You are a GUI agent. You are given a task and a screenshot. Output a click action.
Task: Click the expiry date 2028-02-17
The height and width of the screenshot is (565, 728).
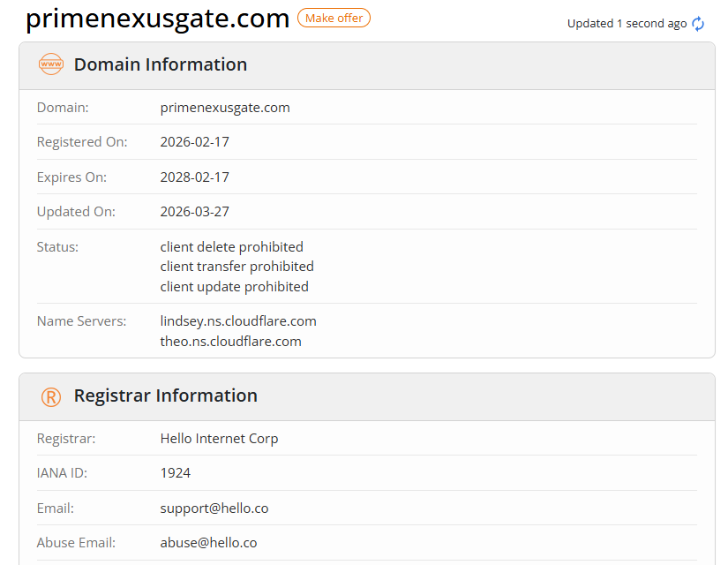(194, 177)
